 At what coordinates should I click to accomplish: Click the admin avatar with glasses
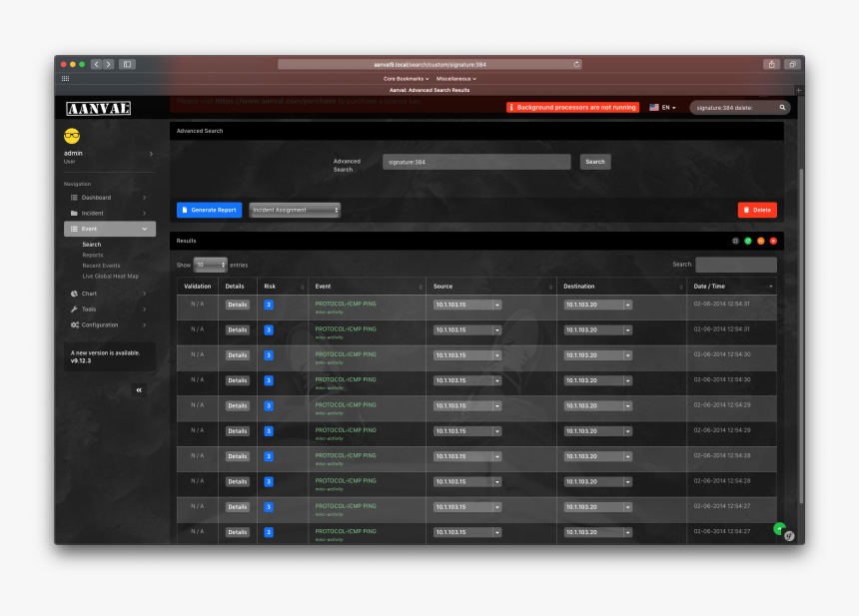[x=72, y=136]
